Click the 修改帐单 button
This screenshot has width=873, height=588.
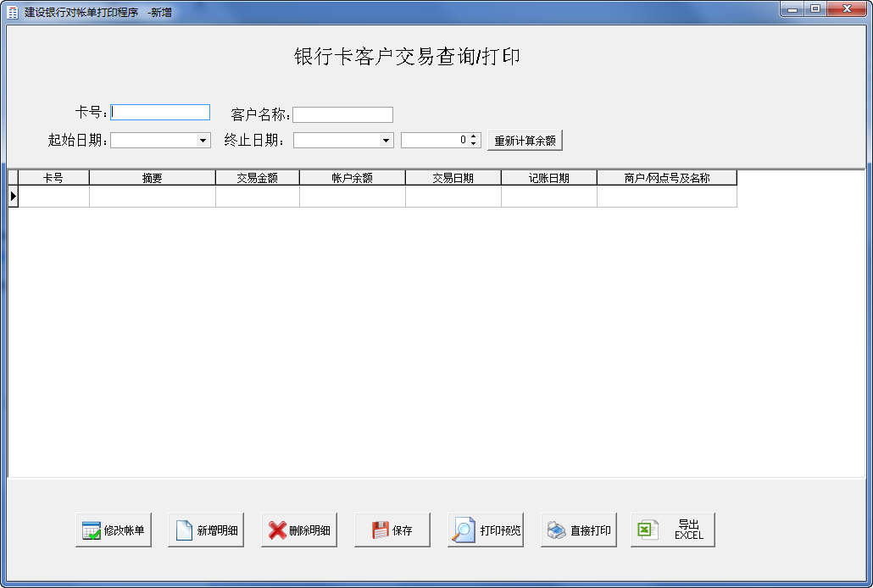tap(114, 530)
